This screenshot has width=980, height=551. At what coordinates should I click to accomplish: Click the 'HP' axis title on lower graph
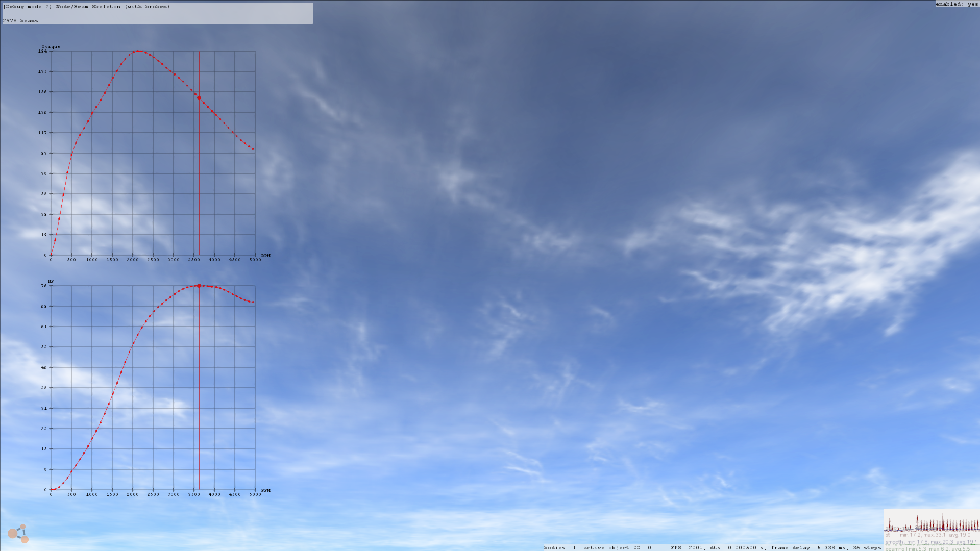pos(51,281)
